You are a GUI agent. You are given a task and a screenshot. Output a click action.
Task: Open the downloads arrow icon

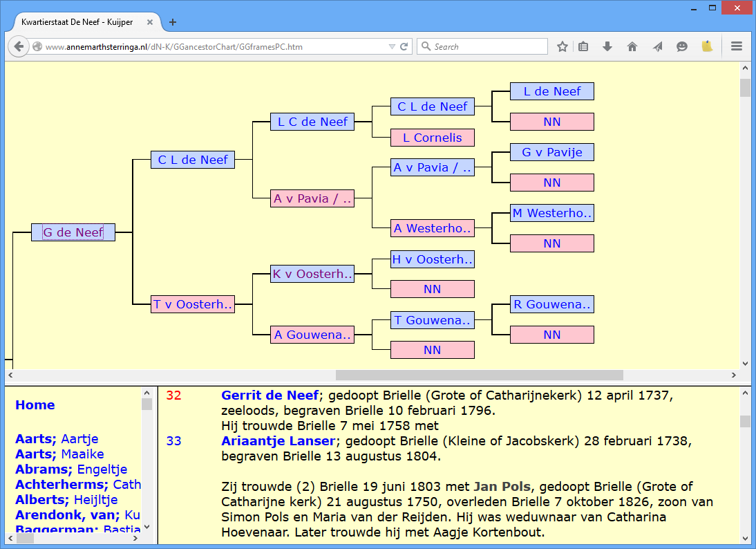coord(607,47)
